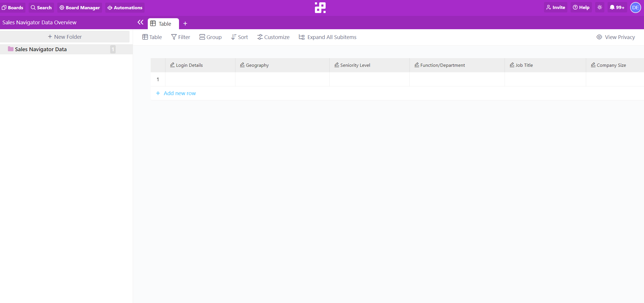
Task: Click the item count badge on folder
Action: coord(113,49)
